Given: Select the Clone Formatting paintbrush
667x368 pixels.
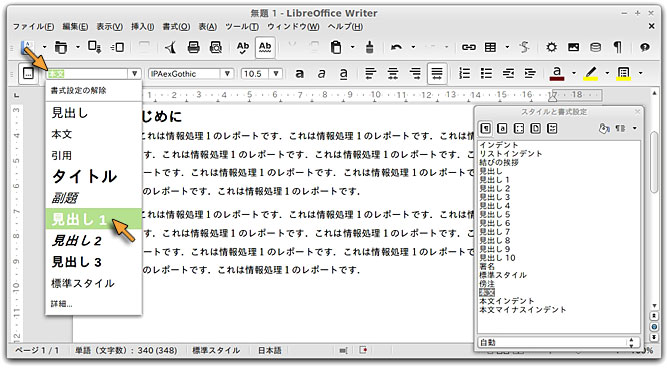Looking at the screenshot, I should click(370, 47).
